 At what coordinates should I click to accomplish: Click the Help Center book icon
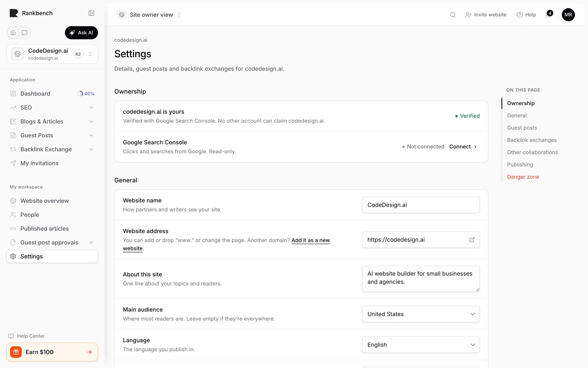[x=11, y=336]
